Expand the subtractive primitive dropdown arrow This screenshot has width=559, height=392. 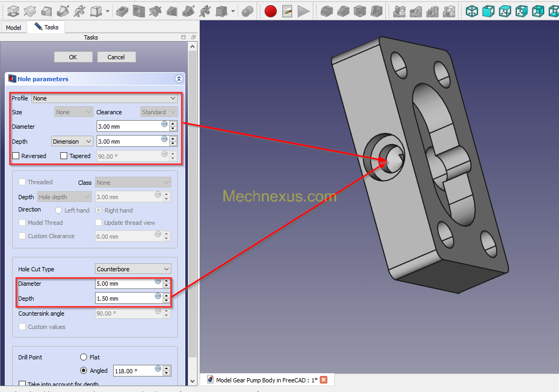click(x=233, y=11)
